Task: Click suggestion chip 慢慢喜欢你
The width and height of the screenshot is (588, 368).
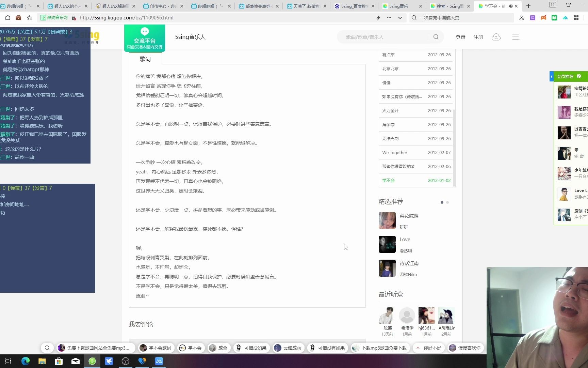Action: coord(465,348)
